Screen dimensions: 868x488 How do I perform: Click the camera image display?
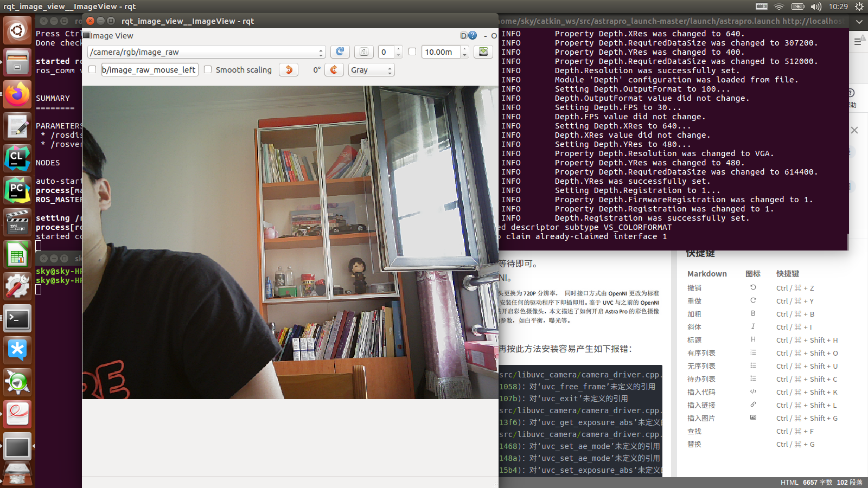tap(290, 242)
